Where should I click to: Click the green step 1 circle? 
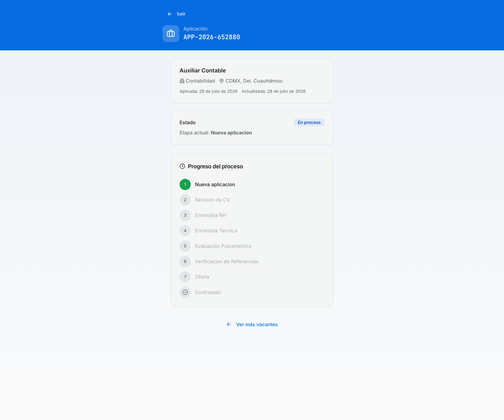(185, 184)
